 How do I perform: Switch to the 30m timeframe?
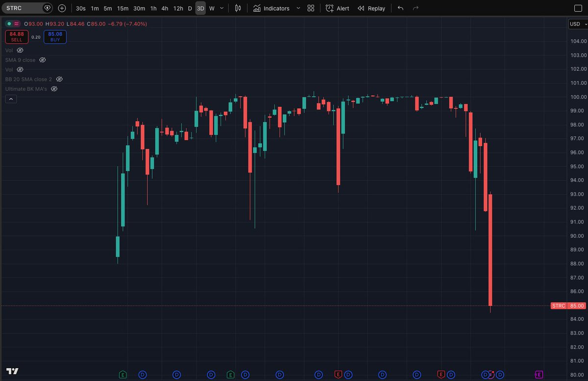click(139, 8)
